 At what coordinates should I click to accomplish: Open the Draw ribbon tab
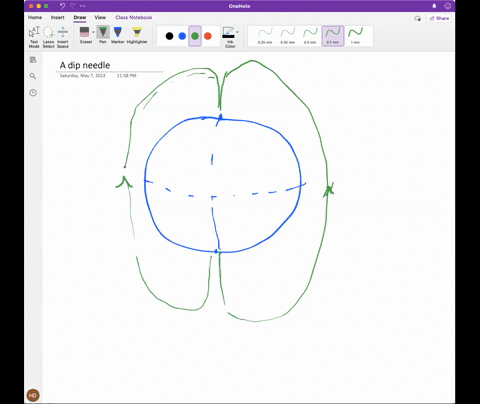coord(80,17)
